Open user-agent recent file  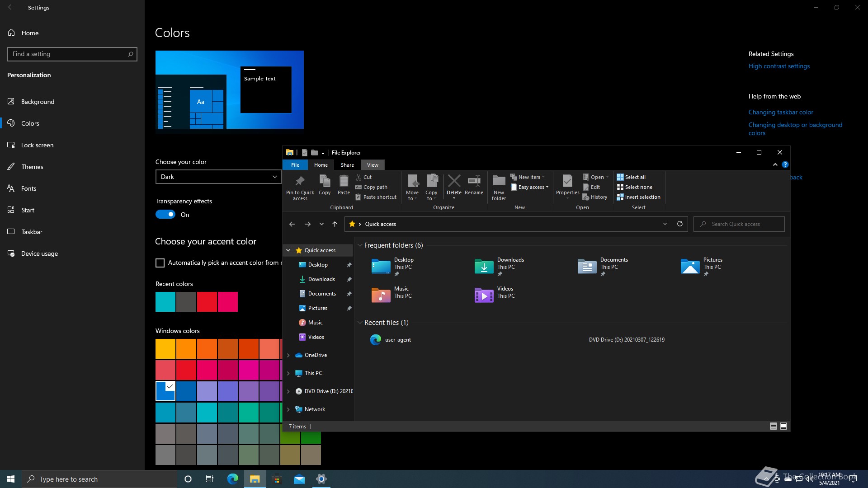point(391,340)
